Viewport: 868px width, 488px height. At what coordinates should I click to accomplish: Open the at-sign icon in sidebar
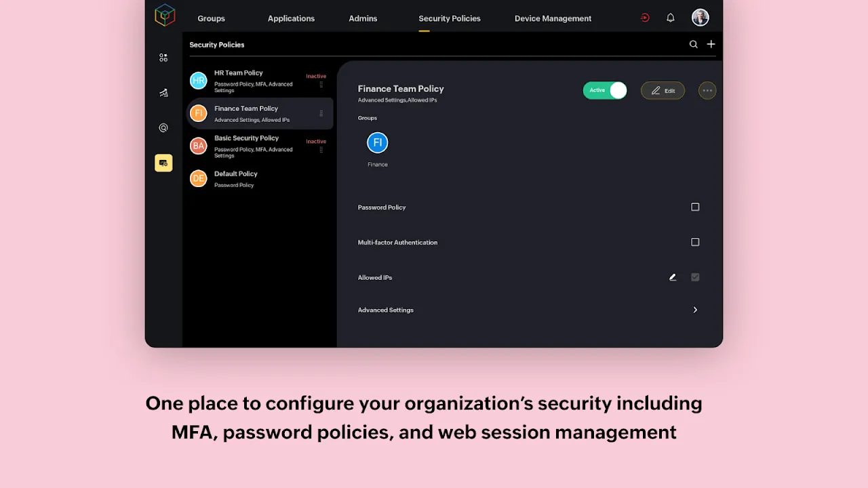[x=163, y=128]
